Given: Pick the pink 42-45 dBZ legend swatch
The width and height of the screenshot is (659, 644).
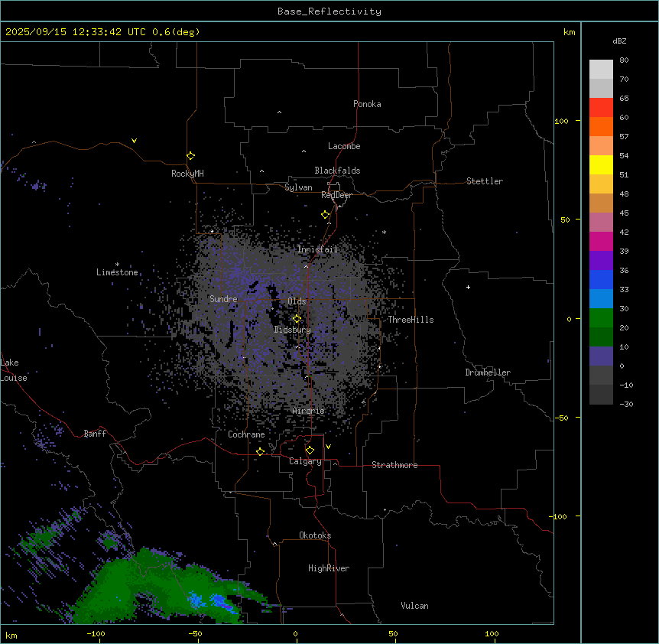Looking at the screenshot, I should pyautogui.click(x=601, y=223).
